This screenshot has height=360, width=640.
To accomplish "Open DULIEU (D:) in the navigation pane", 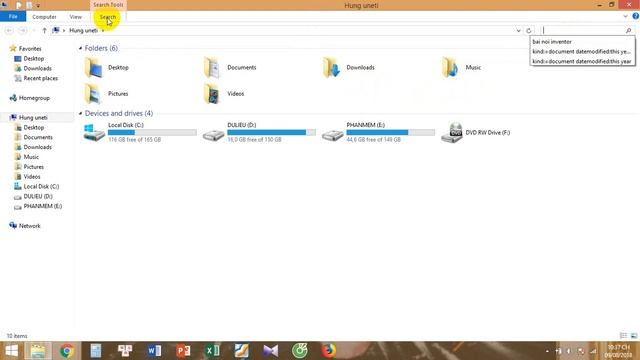I will click(38, 196).
